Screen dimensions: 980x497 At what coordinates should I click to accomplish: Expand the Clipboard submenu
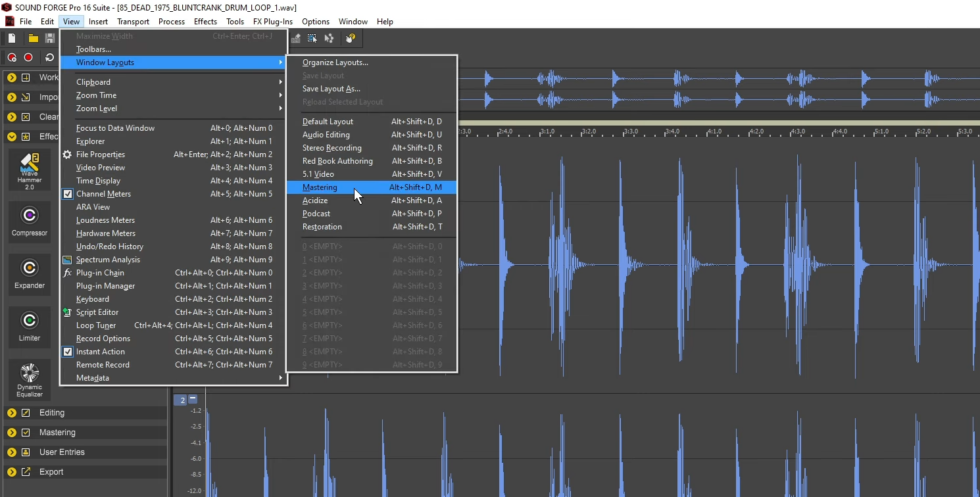[x=174, y=82]
